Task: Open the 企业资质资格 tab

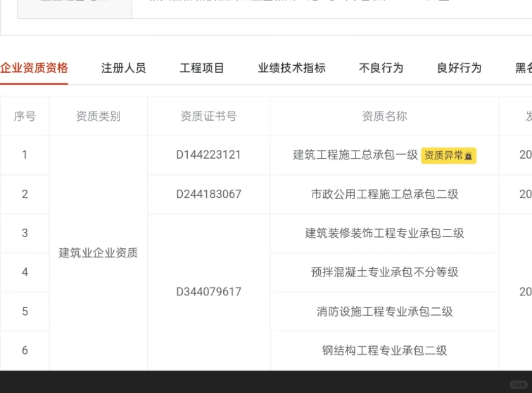Action: pyautogui.click(x=34, y=68)
